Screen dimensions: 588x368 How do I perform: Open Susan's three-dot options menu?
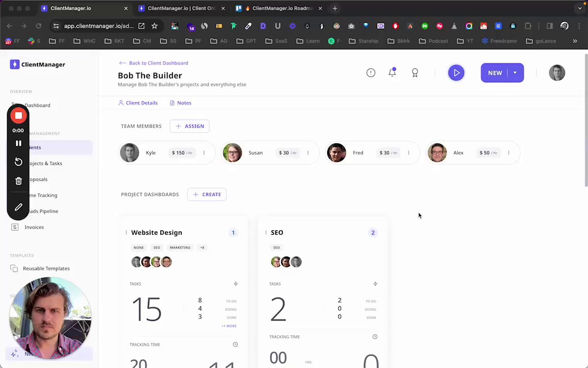pos(308,153)
